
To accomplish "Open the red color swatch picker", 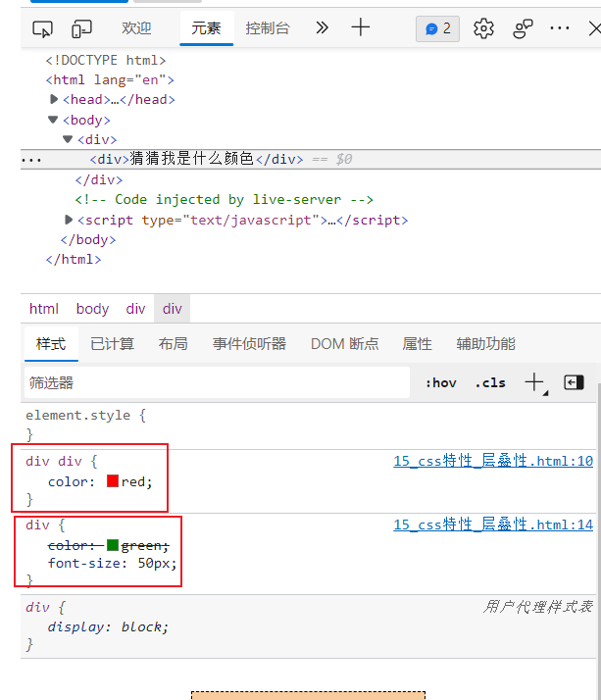I will click(x=113, y=481).
